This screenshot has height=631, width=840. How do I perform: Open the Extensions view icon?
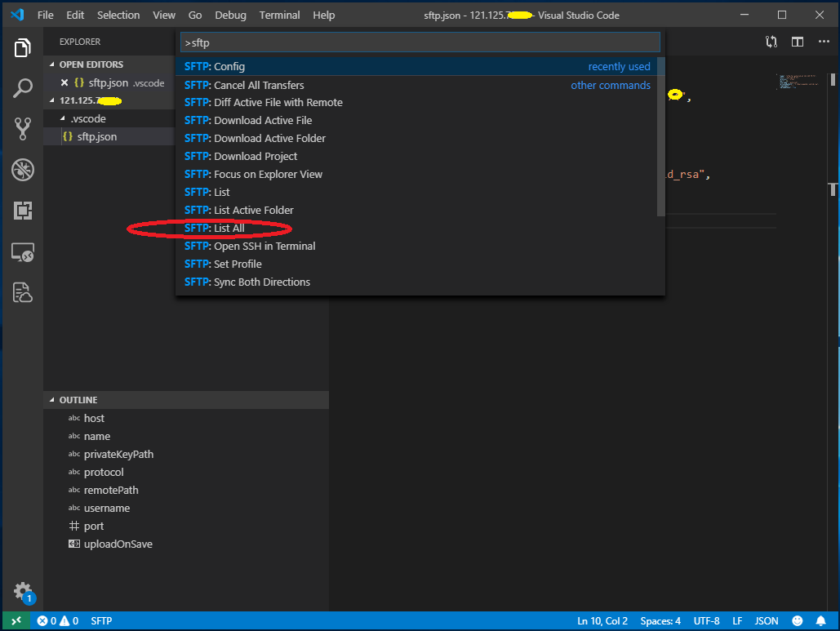tap(23, 211)
